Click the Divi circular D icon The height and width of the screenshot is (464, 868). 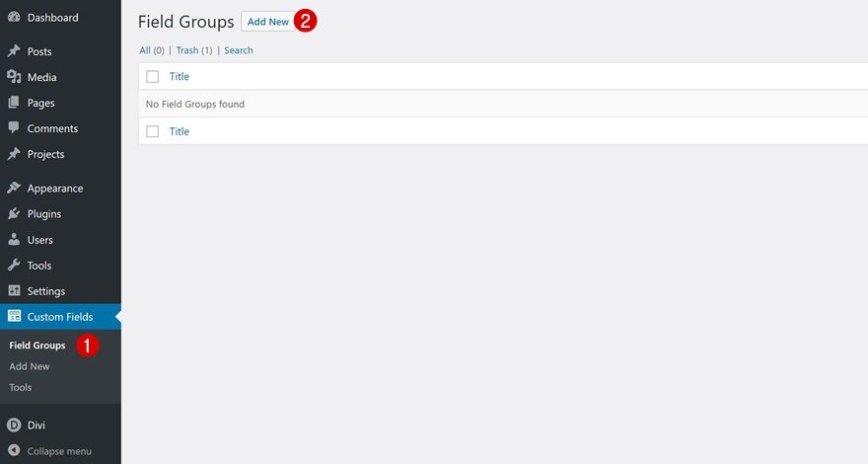[14, 425]
